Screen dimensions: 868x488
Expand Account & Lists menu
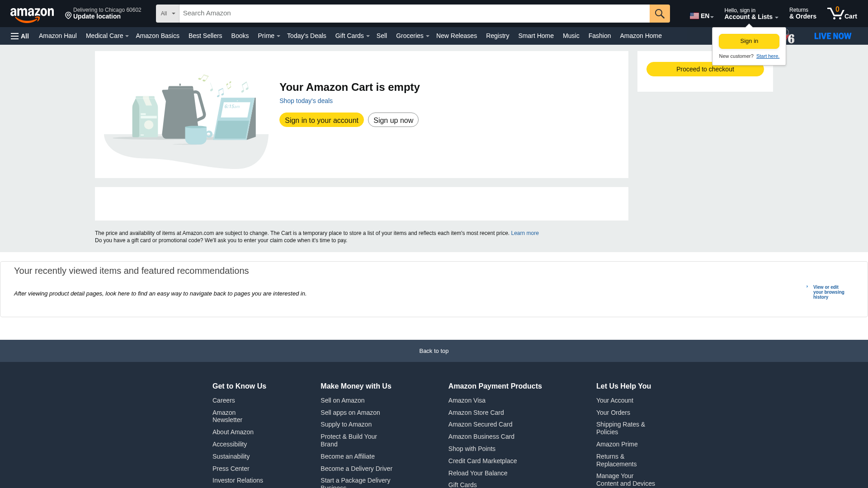751,14
